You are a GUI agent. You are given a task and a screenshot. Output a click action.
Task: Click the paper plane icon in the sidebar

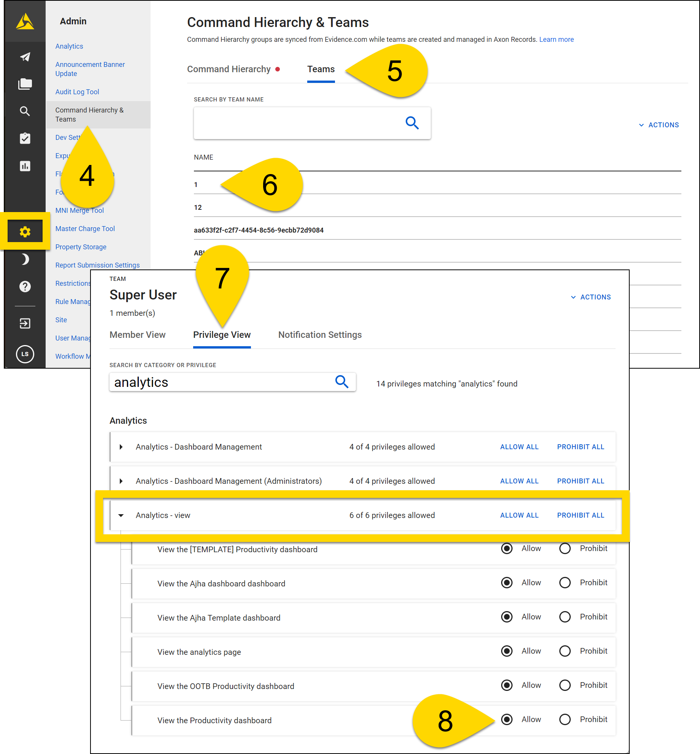click(25, 57)
